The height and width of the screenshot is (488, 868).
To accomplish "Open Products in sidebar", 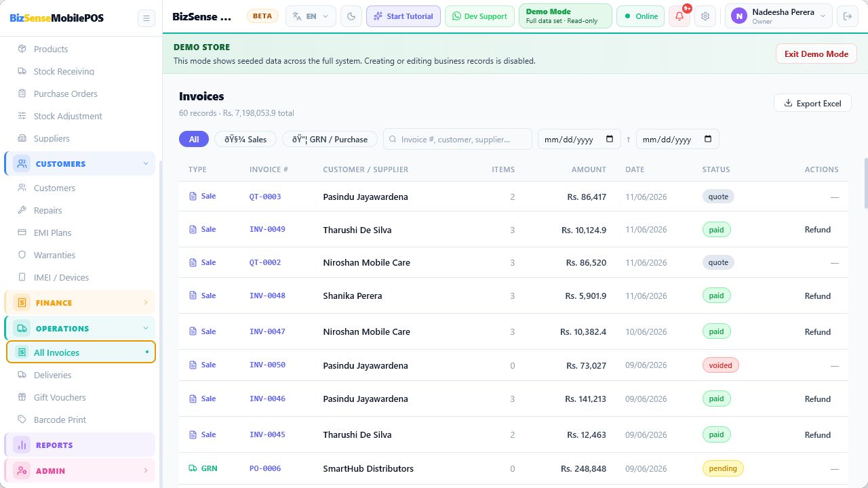I will coord(51,49).
